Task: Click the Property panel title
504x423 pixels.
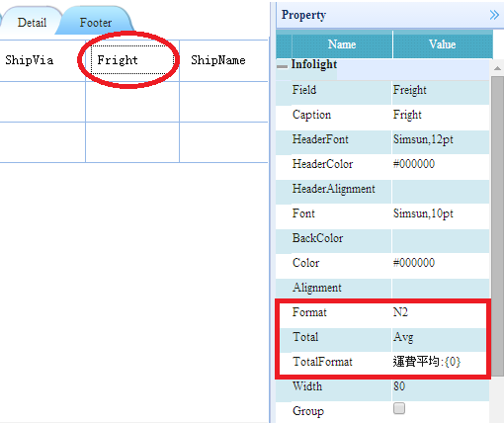Action: 303,15
